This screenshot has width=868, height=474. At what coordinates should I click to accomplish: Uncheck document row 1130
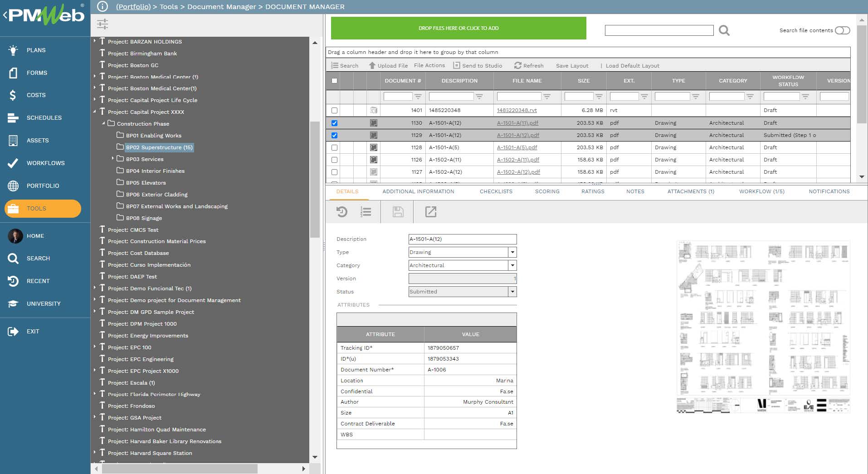point(335,122)
